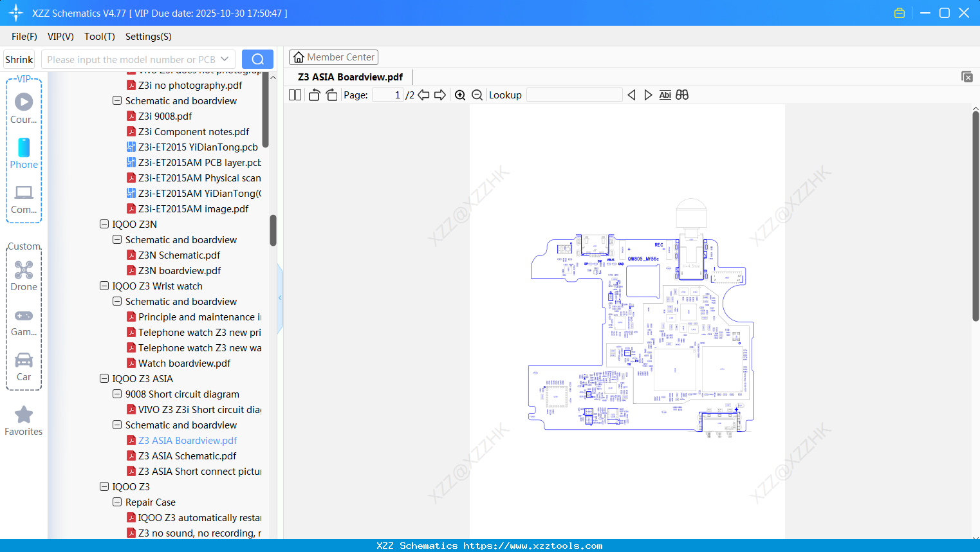980x552 pixels.
Task: Open the Game console category
Action: click(x=24, y=322)
